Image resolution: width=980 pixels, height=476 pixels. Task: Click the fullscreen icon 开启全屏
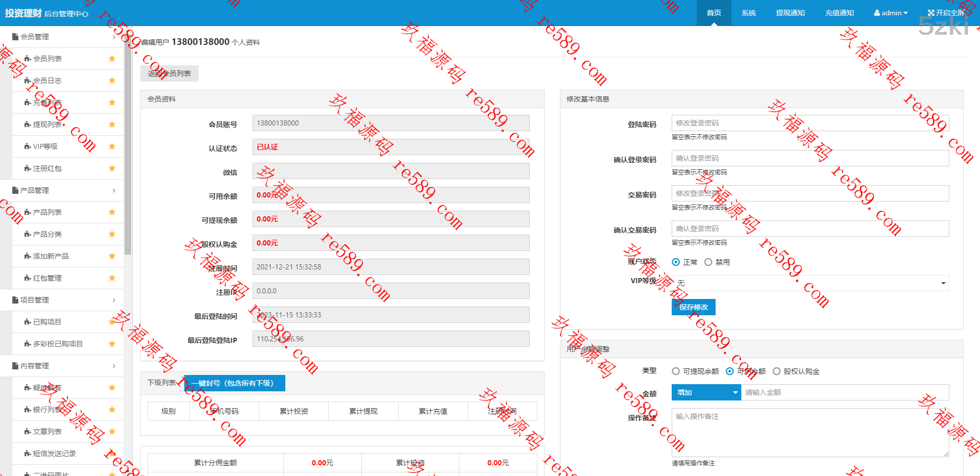point(931,13)
